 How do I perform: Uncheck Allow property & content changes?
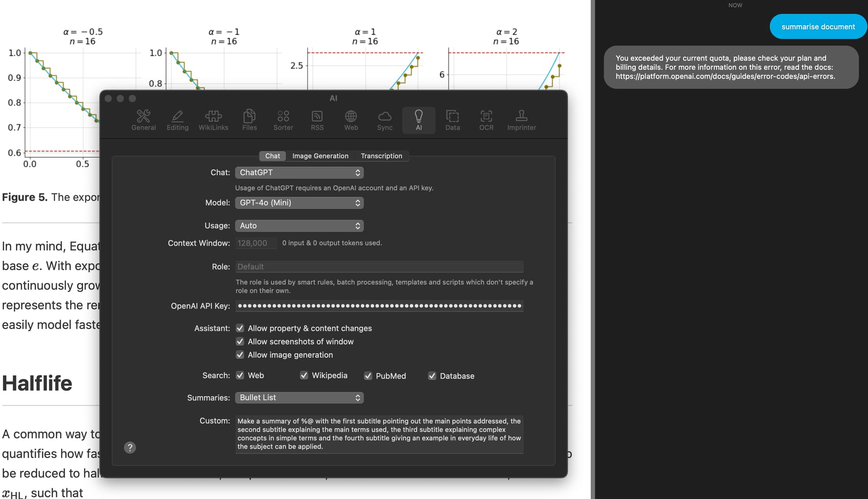pos(240,328)
